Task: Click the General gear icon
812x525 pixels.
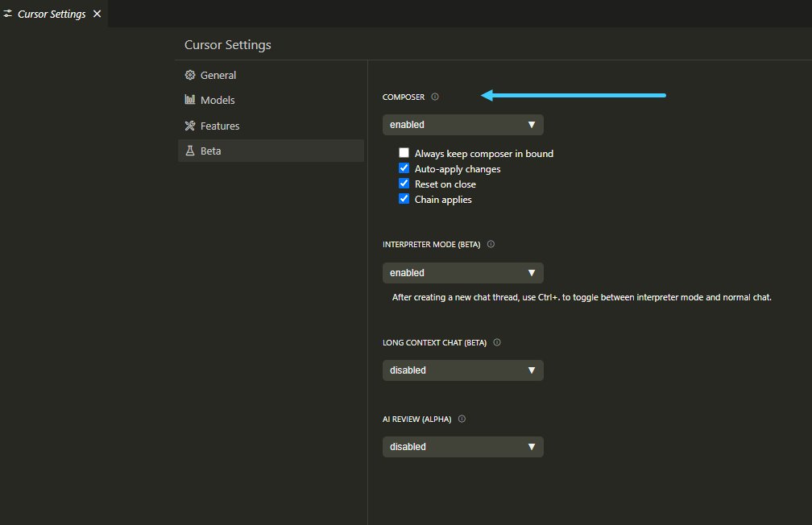Action: (x=190, y=75)
